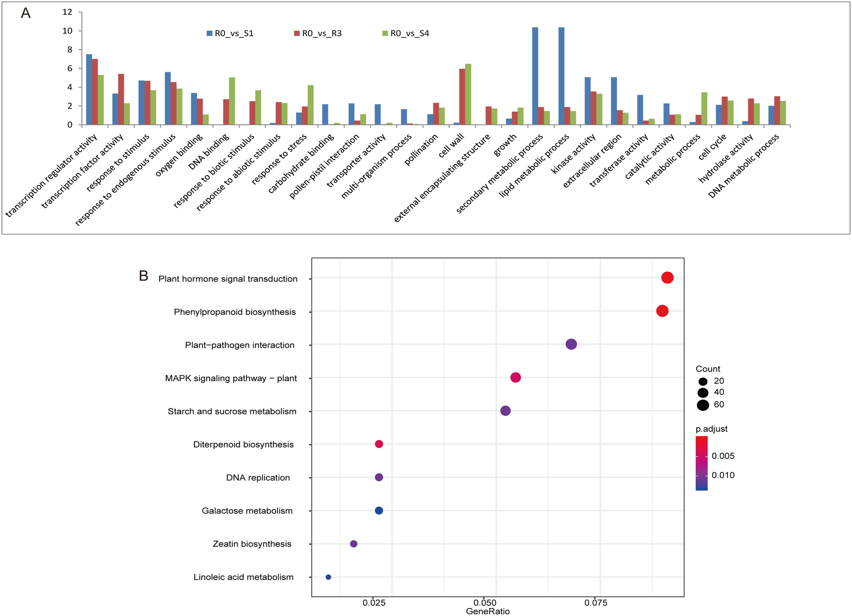Click the red R0_vs_R3 legend square

point(297,33)
